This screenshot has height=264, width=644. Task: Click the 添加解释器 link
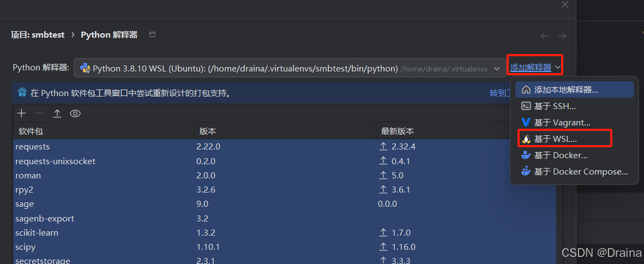[x=531, y=68]
